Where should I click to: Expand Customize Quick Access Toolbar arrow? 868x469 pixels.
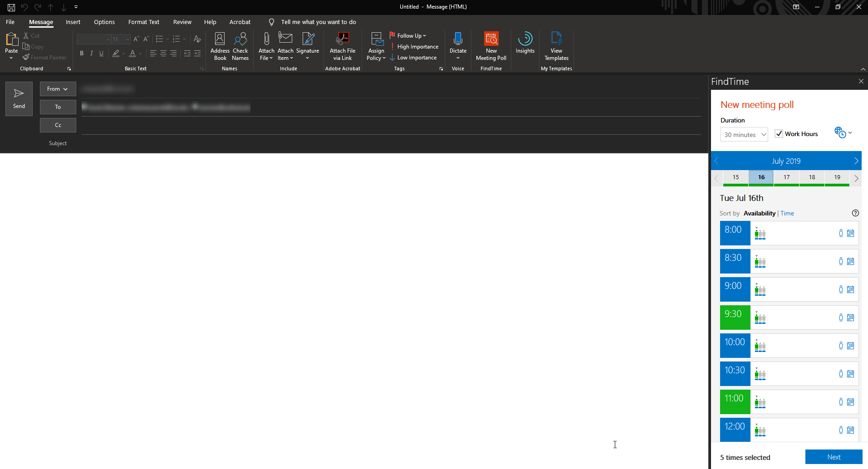point(76,7)
